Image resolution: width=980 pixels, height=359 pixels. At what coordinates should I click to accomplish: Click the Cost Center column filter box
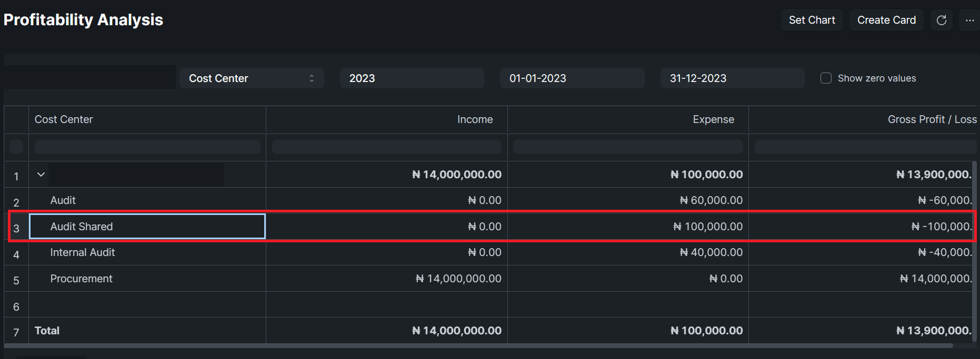pyautogui.click(x=147, y=147)
